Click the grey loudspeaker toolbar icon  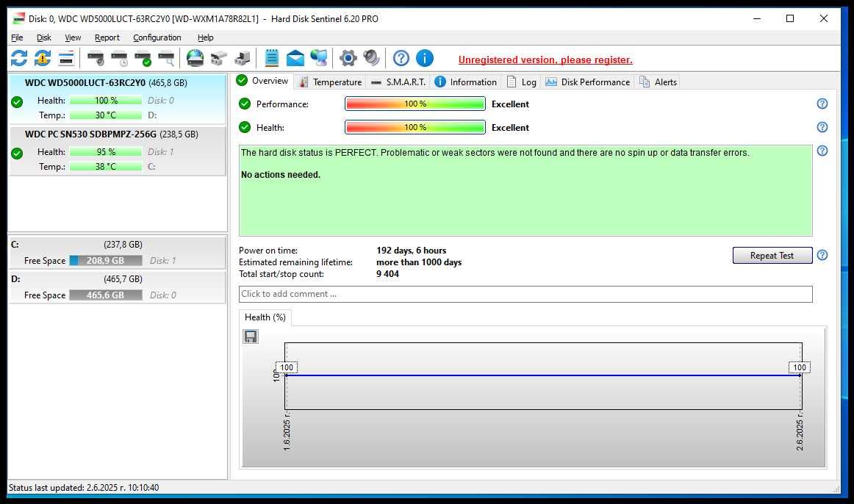coord(371,58)
